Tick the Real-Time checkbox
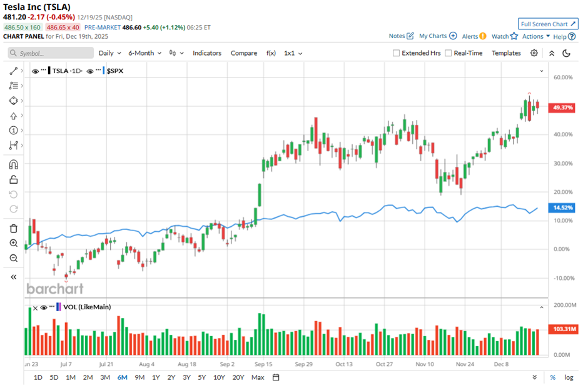The image size is (588, 388). coord(448,53)
